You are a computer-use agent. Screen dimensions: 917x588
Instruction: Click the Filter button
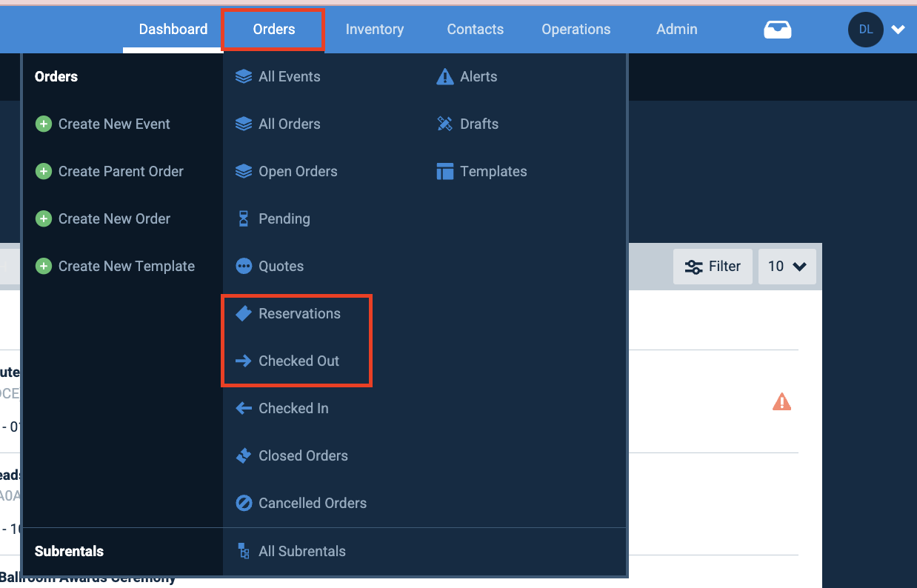coord(713,267)
